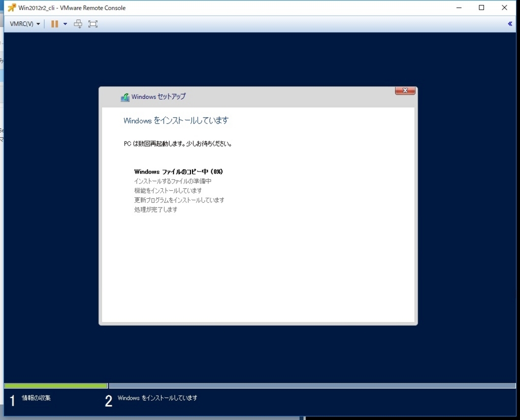Viewport: 520px width, 420px height.
Task: Enter full screen mode via the toolbar icon
Action: [x=93, y=24]
